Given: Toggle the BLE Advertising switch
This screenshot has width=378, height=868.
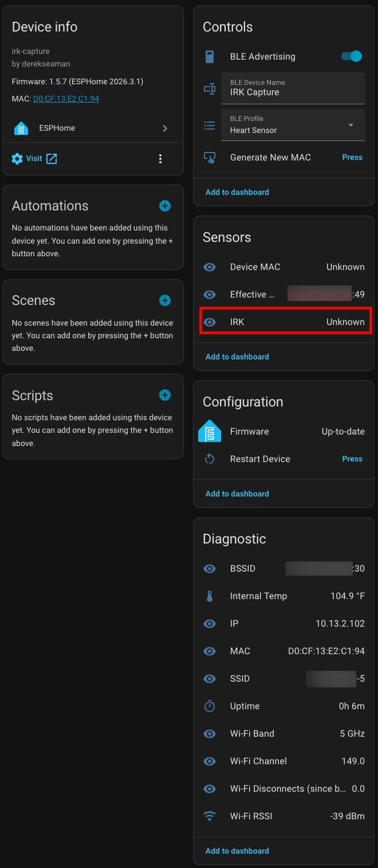Looking at the screenshot, I should point(352,56).
